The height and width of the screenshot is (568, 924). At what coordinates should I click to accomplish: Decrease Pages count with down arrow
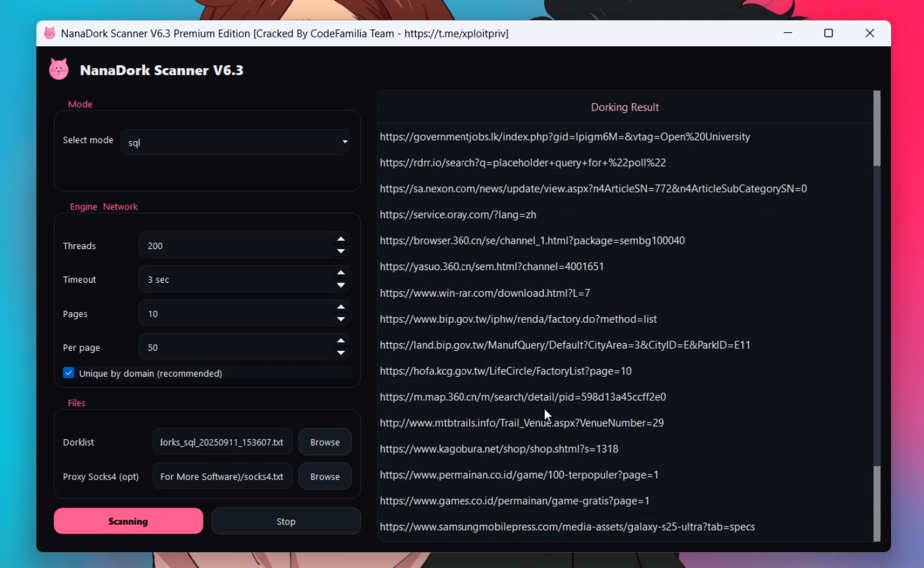[341, 320]
